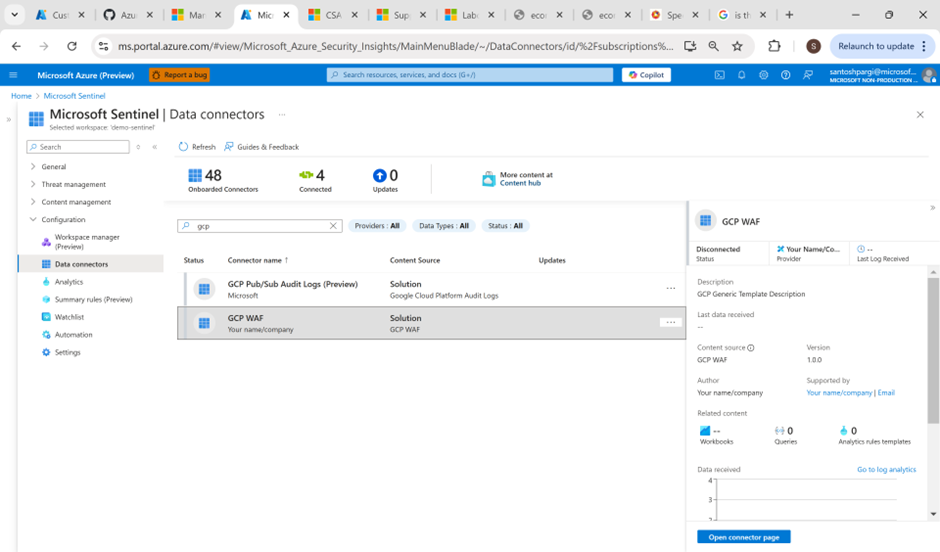
Task: Switch to the Google 'is th' tab
Action: pyautogui.click(x=742, y=15)
